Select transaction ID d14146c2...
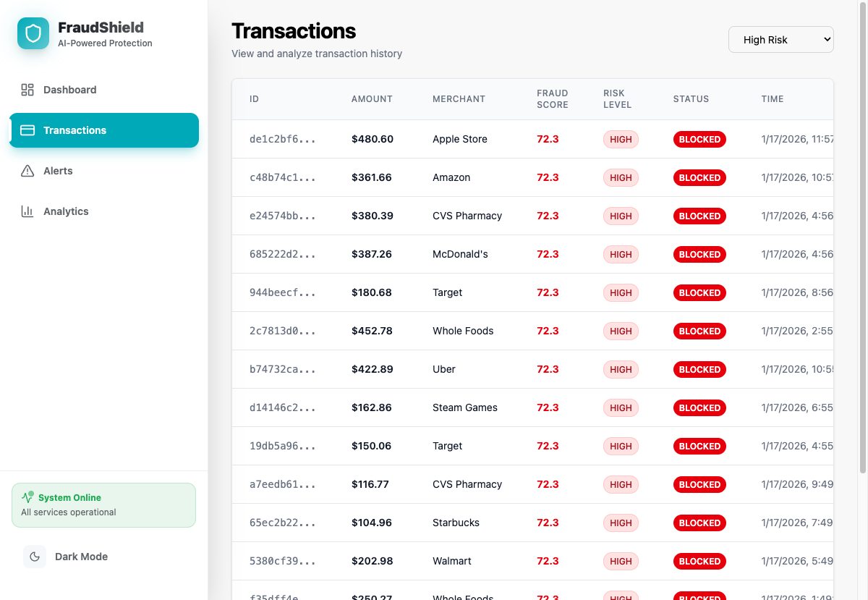This screenshot has height=600, width=868. click(283, 407)
